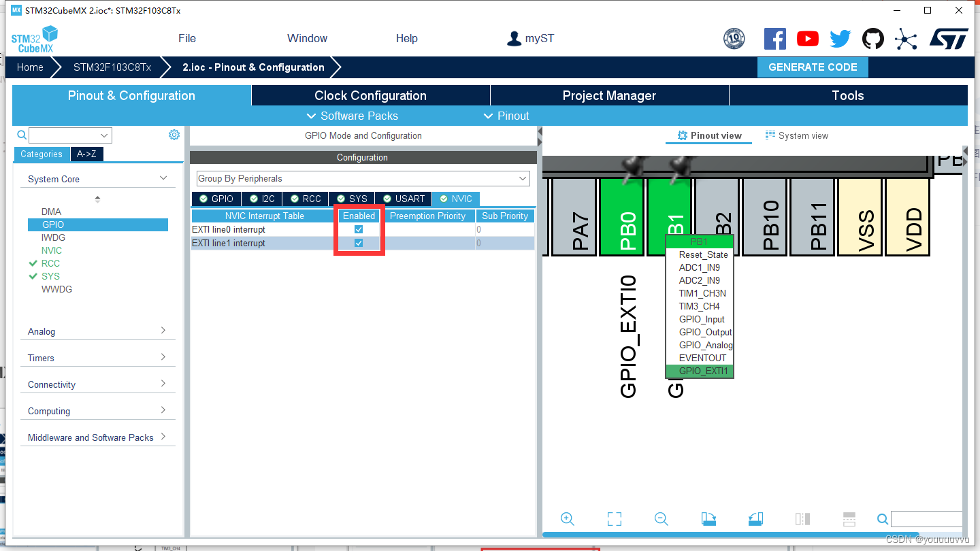
Task: Choose GPIO_EXTI1 in PB1 menu
Action: tap(700, 371)
